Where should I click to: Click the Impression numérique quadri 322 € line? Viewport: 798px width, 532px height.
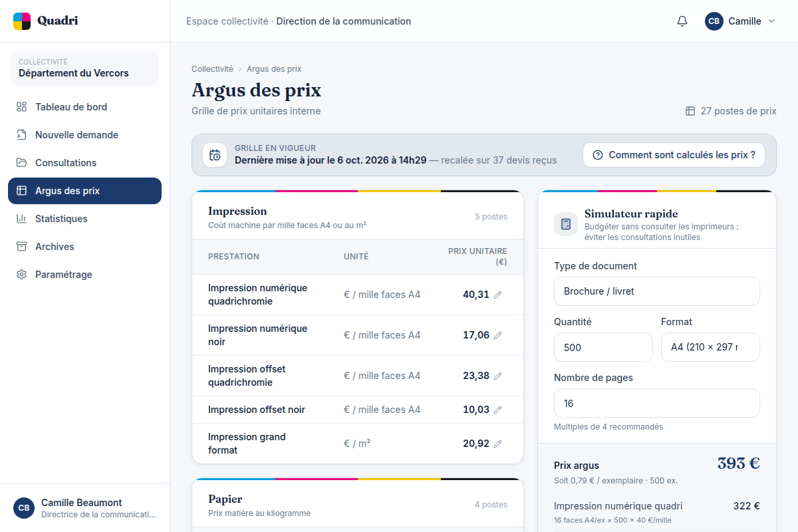pos(657,512)
